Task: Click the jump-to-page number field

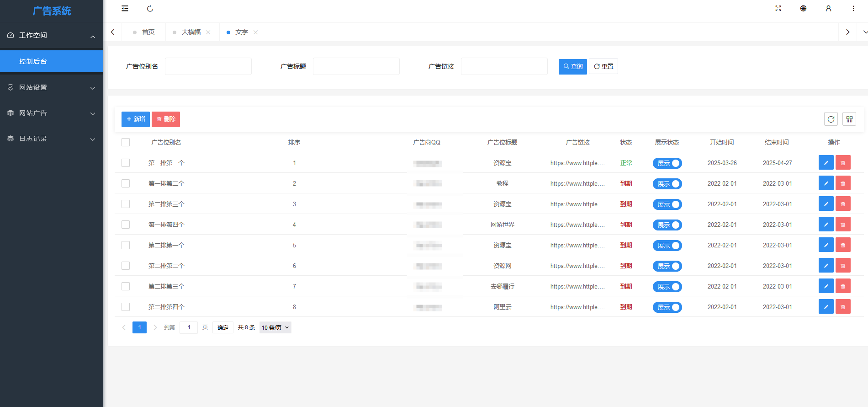Action: [189, 327]
